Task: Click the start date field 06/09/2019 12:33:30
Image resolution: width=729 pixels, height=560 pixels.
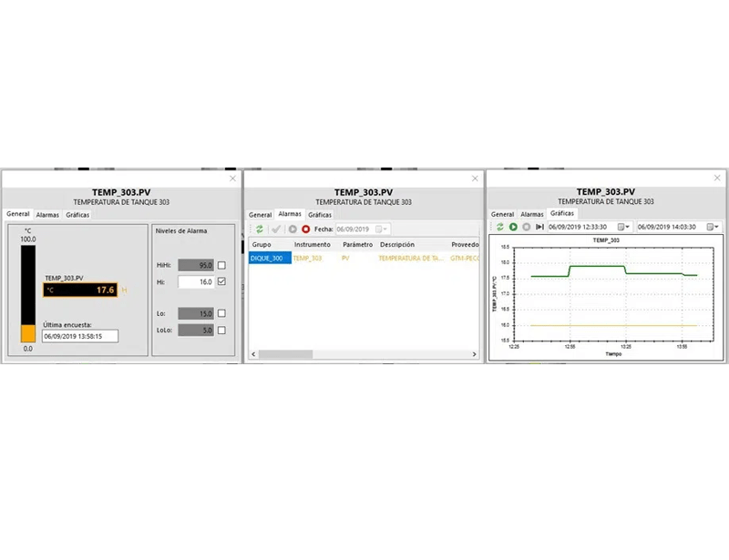Action: (x=589, y=227)
